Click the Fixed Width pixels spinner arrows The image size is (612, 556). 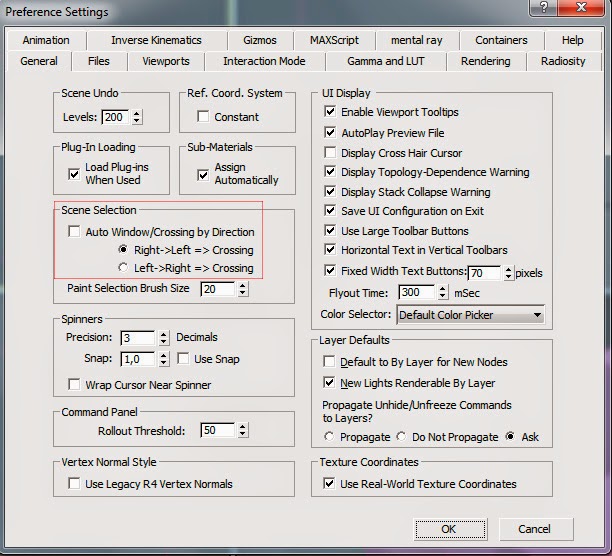click(x=508, y=273)
